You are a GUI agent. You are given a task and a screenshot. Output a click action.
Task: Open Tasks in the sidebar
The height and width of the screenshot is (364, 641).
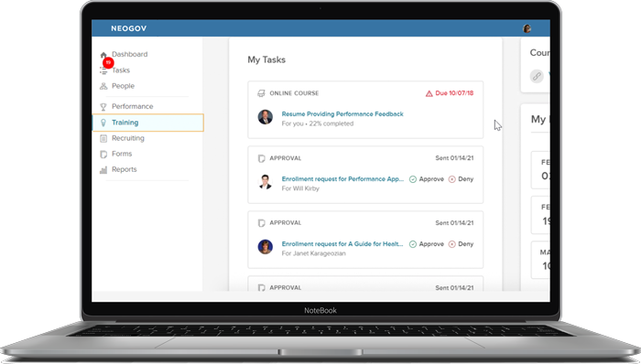tap(121, 70)
